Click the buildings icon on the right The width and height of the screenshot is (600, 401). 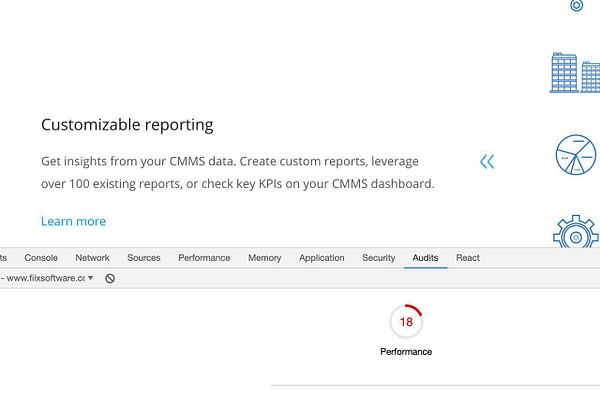click(575, 73)
